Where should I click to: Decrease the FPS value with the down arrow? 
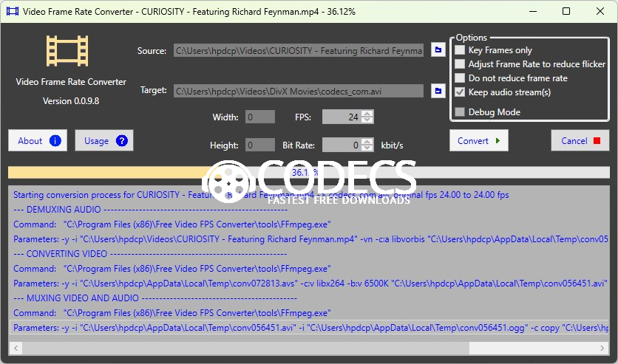click(367, 120)
